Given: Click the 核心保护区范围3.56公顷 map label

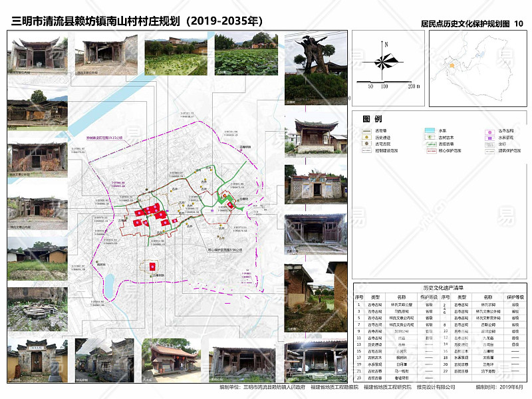Looking at the screenshot, I should pos(225,250).
